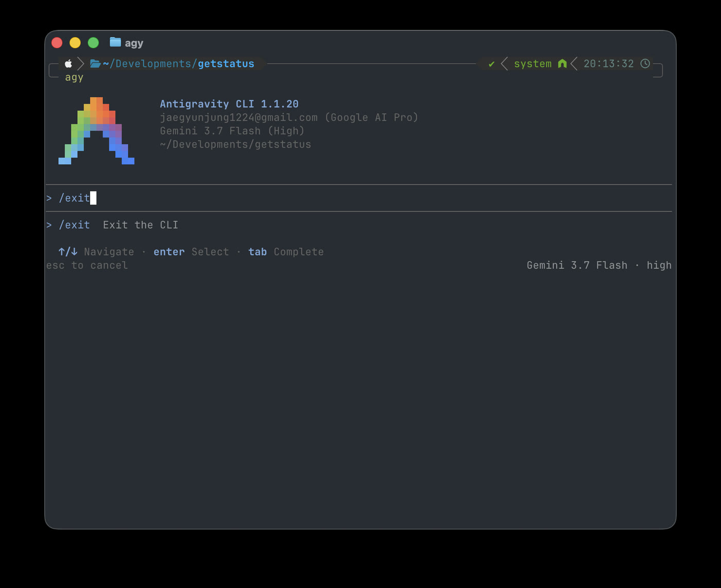Click the blue folder icon in title bar
Image resolution: width=721 pixels, height=588 pixels.
point(115,42)
